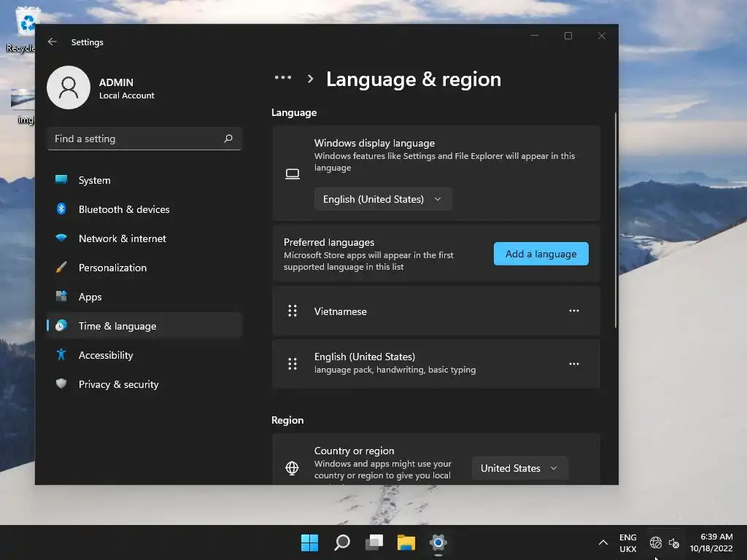
Task: Switch input via ENG UKX language indicator
Action: click(628, 542)
